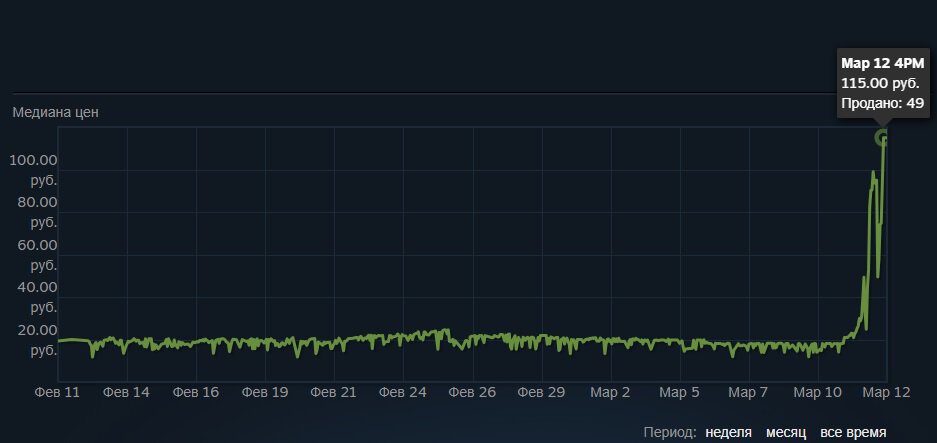Click the 'Мар 5' date label
This screenshot has height=443, width=937.
(x=679, y=392)
